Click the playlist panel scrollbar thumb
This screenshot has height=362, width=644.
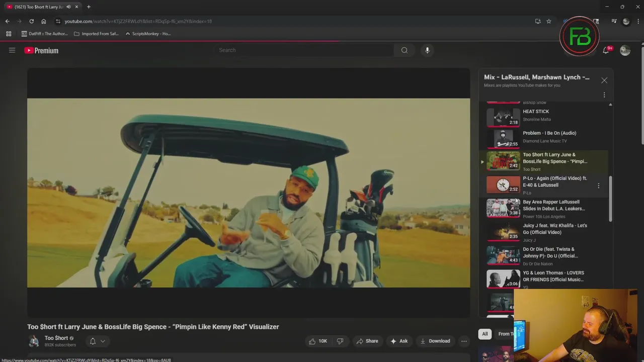click(610, 199)
